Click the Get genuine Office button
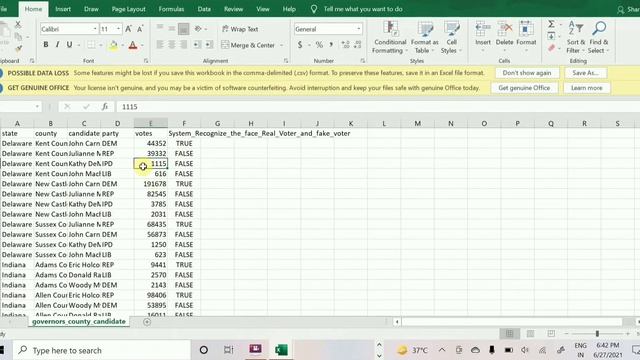 pyautogui.click(x=524, y=88)
